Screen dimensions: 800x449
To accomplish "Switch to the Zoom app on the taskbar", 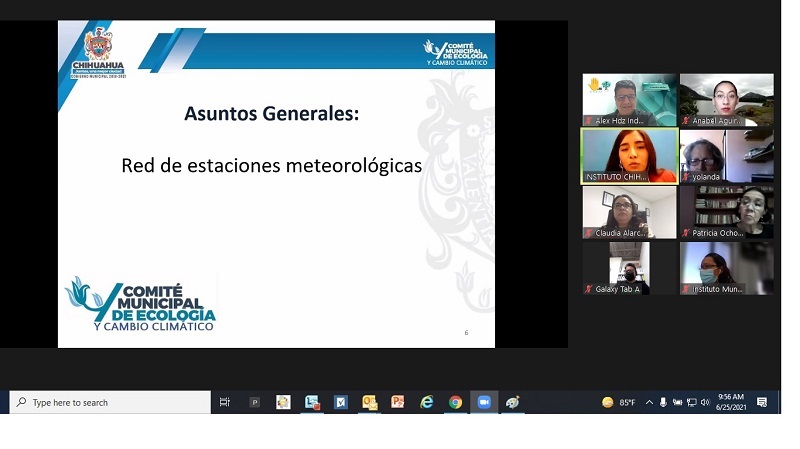I will 484,402.
